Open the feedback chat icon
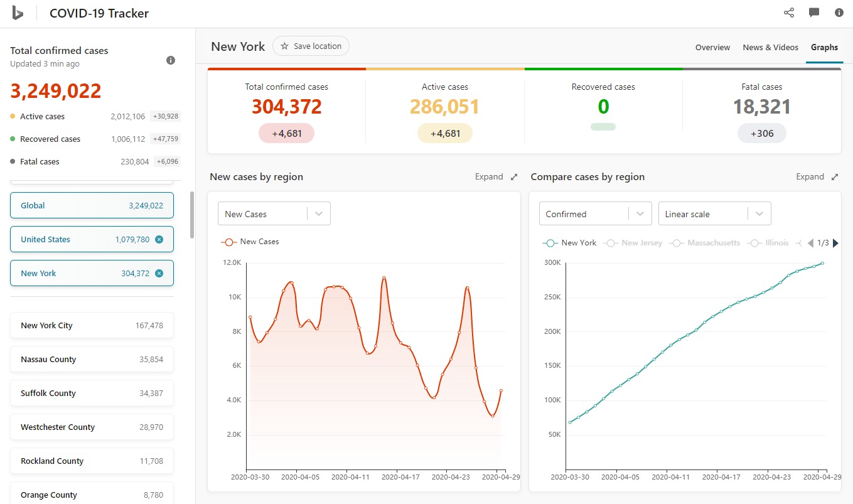 pos(814,13)
